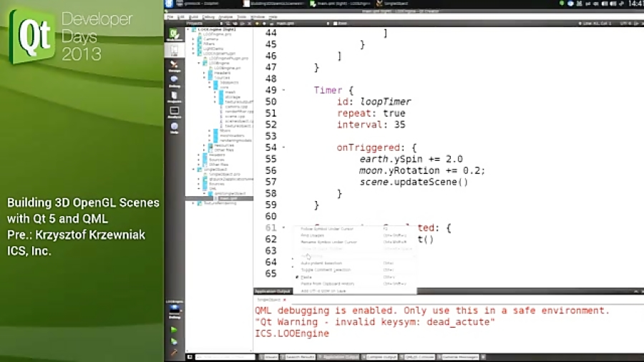
Task: Collapse the onTriggered block at line 54
Action: [x=284, y=148]
